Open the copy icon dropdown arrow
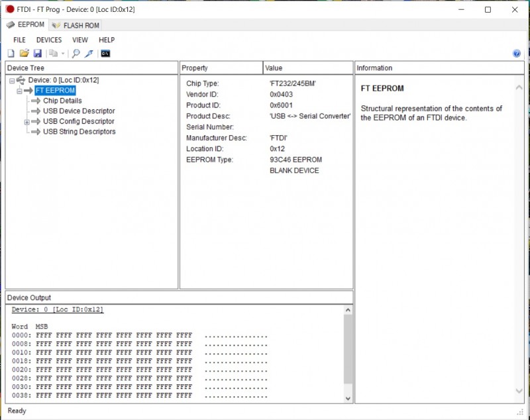This screenshot has width=530, height=420. coord(63,54)
